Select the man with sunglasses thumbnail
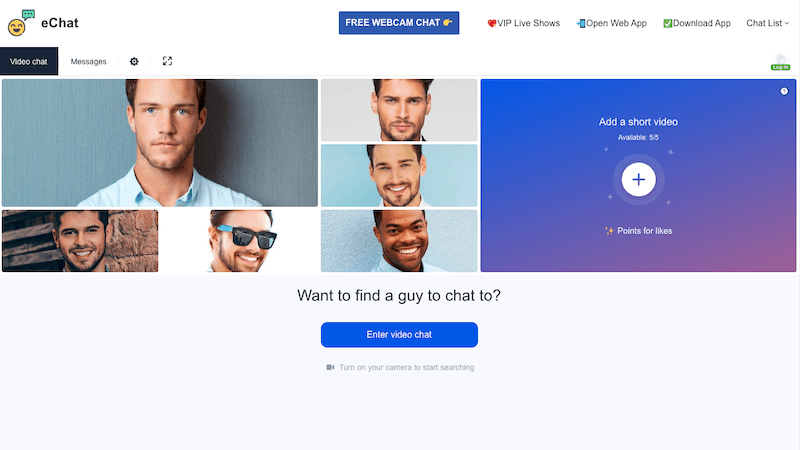Screen dimensions: 800x450 pyautogui.click(x=240, y=241)
